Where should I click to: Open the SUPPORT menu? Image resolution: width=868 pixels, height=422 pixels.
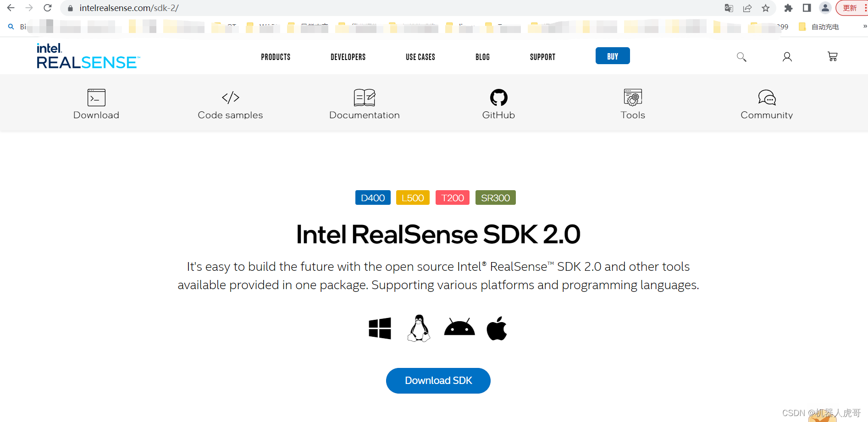pyautogui.click(x=542, y=57)
